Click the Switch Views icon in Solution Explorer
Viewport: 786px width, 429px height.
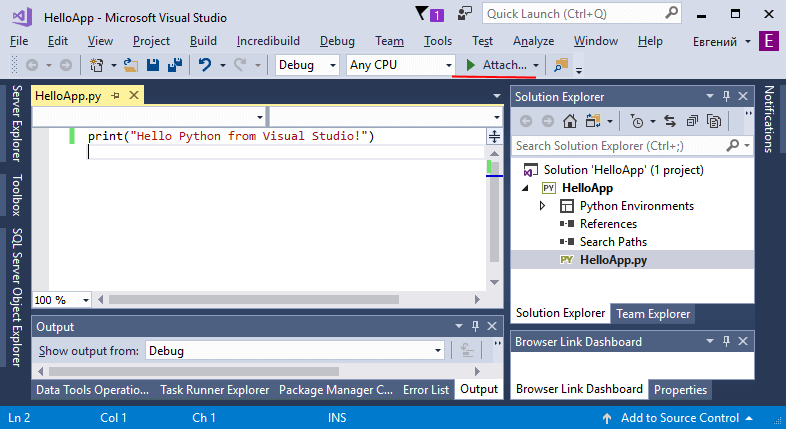pos(593,121)
